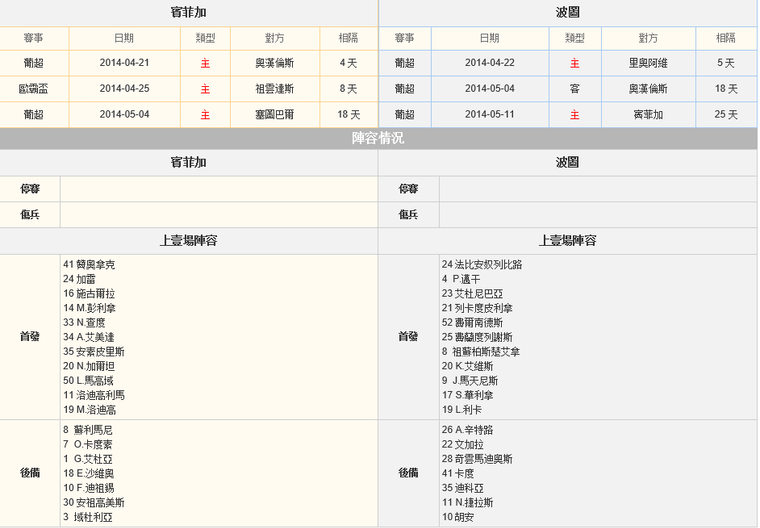Select substitute 10 F.迪祖錫

pyautogui.click(x=89, y=488)
